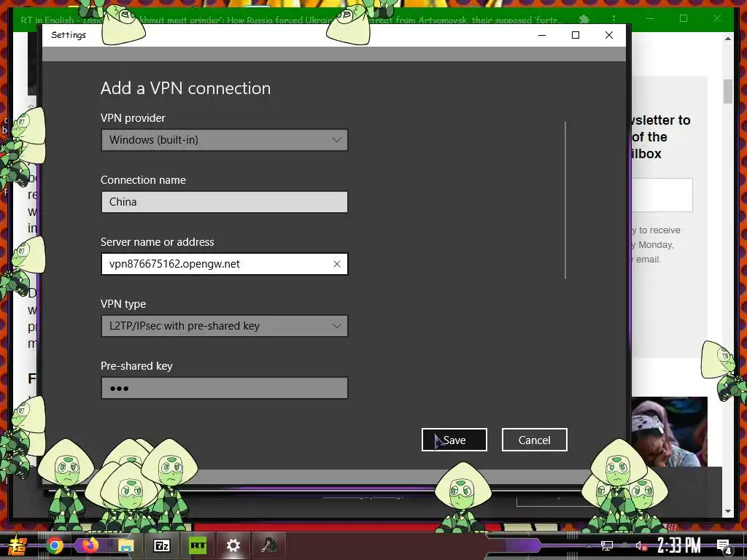Viewport: 747px width, 560px height.
Task: Open the browser three-dot menu
Action: click(614, 19)
